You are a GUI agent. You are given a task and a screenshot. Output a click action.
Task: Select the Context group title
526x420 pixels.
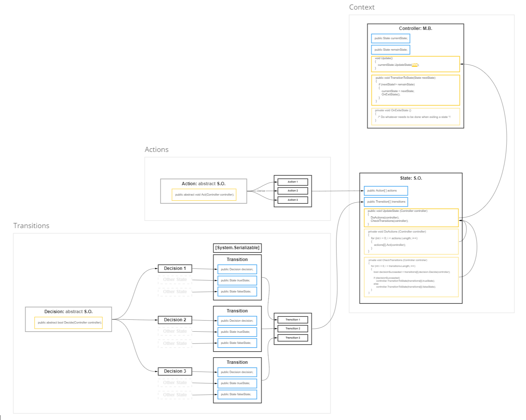[362, 7]
